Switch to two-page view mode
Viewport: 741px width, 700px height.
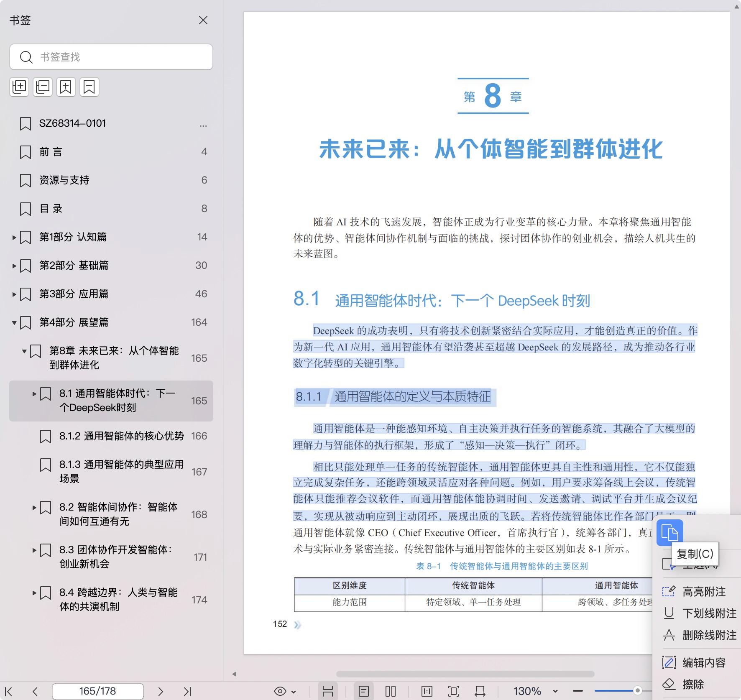click(391, 692)
